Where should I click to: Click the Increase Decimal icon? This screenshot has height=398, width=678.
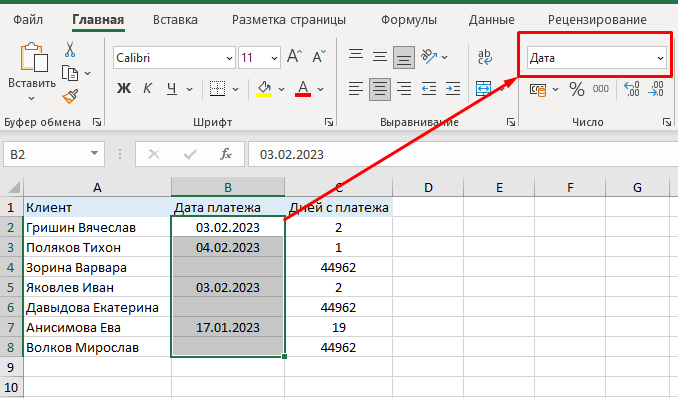point(632,89)
